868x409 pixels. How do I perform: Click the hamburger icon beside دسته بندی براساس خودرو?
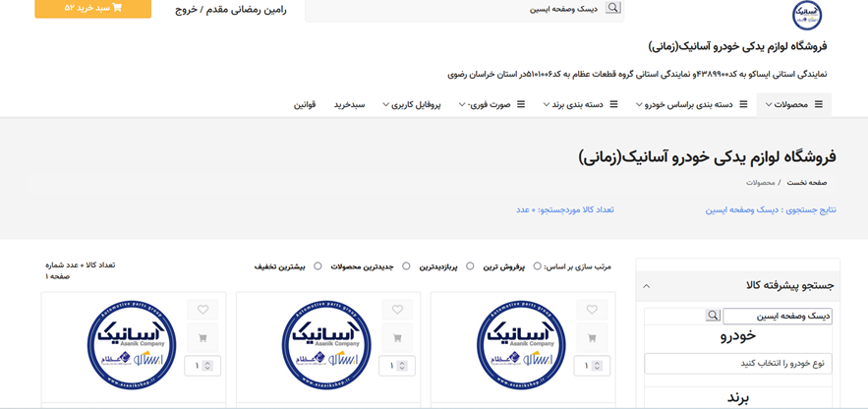click(743, 104)
